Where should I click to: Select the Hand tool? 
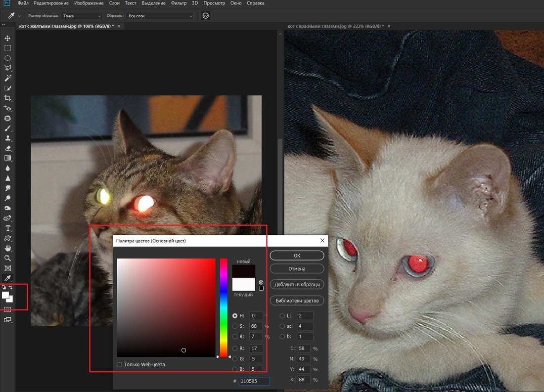[x=7, y=248]
